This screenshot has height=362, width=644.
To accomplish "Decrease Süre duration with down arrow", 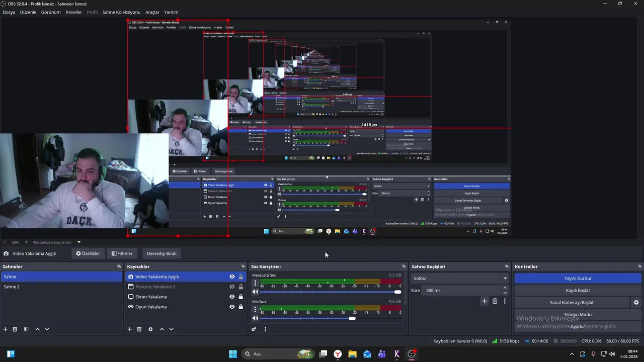I will pos(505,293).
